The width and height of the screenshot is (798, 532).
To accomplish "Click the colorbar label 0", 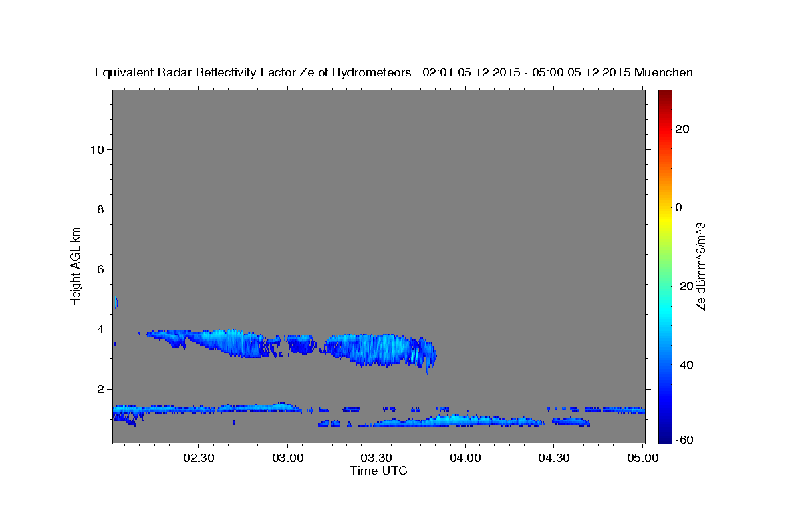I will (679, 207).
